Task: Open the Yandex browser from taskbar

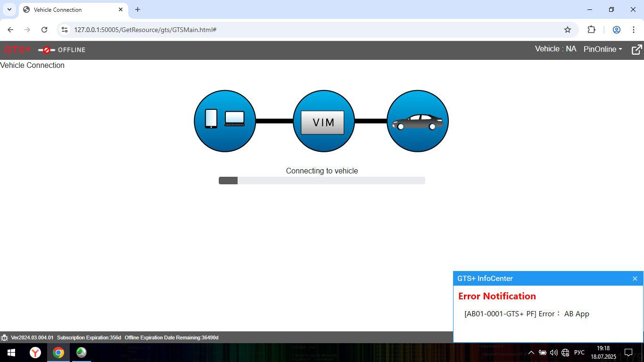Action: coord(35,353)
